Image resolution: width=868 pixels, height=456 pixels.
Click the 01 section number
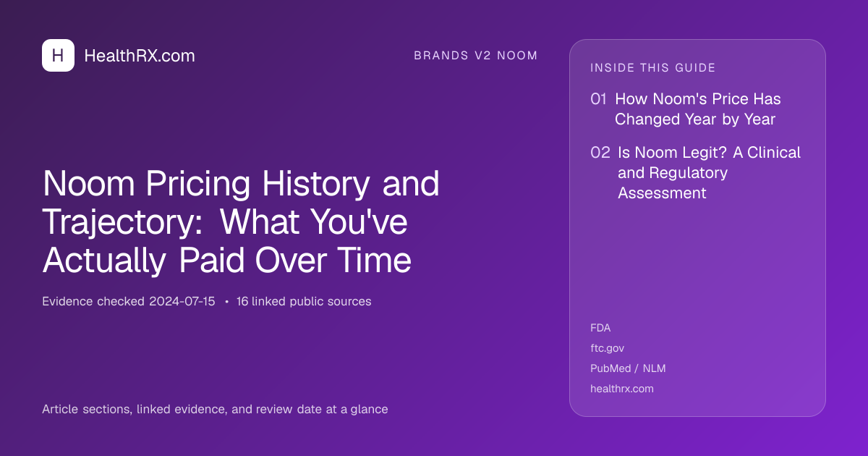click(x=598, y=99)
